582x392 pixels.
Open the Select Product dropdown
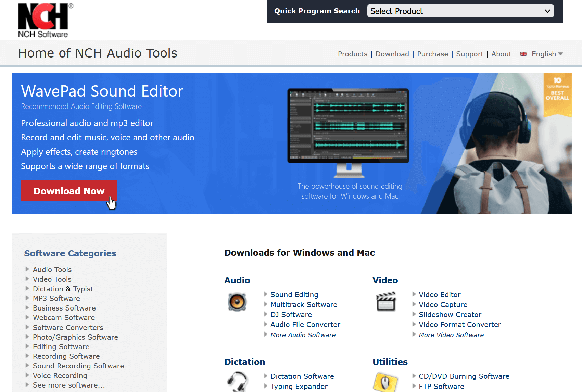(460, 11)
